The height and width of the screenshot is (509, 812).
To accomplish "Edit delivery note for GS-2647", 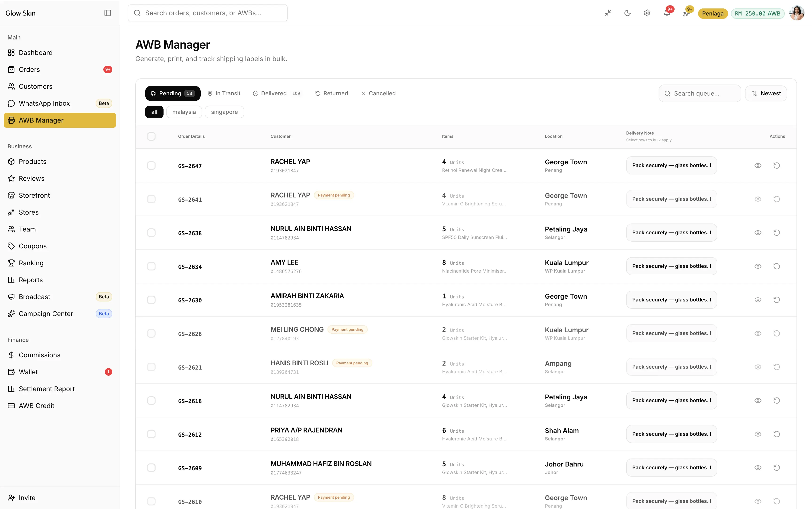I will (671, 165).
